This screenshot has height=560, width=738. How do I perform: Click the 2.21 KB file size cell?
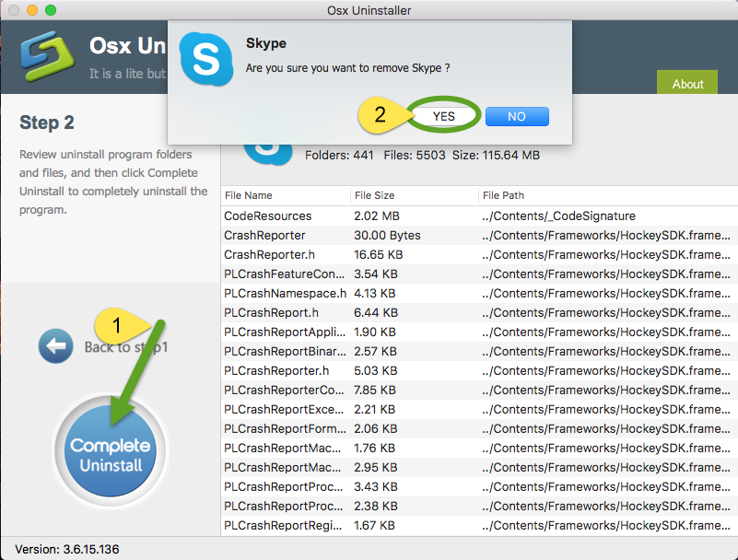[x=375, y=410]
